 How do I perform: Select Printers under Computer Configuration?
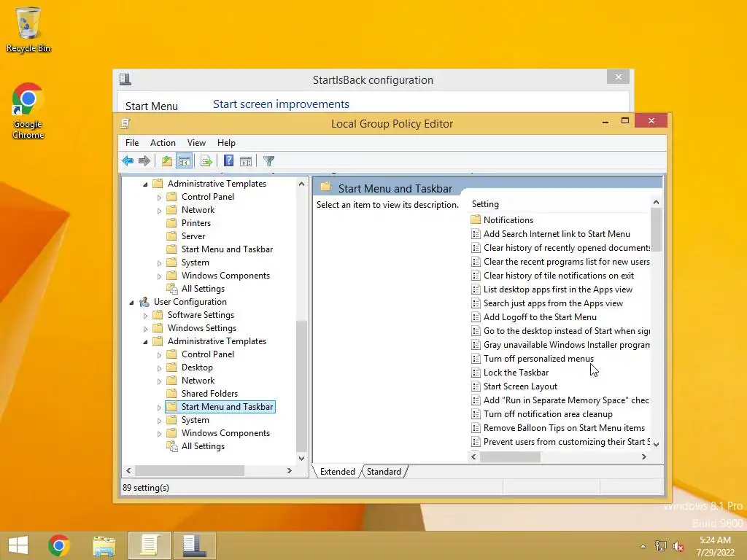tap(196, 223)
